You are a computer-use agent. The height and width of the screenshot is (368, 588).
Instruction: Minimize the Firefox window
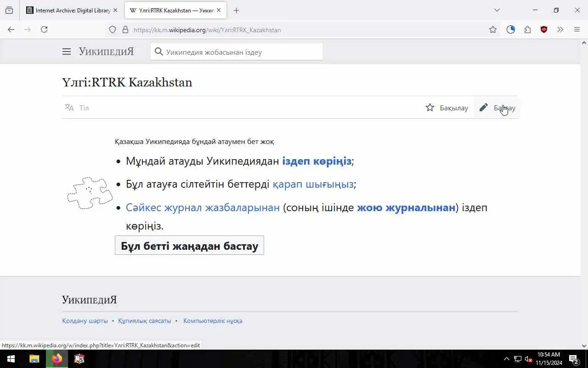click(535, 10)
